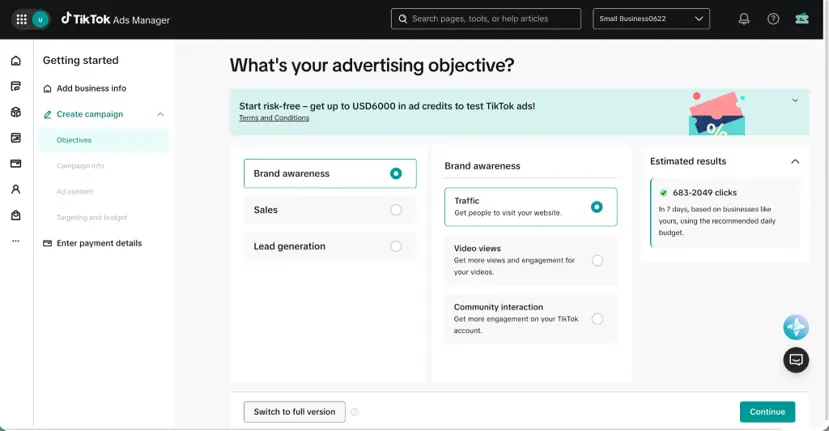The width and height of the screenshot is (829, 431).
Task: Collapse the ad credits banner chevron
Action: (x=795, y=100)
